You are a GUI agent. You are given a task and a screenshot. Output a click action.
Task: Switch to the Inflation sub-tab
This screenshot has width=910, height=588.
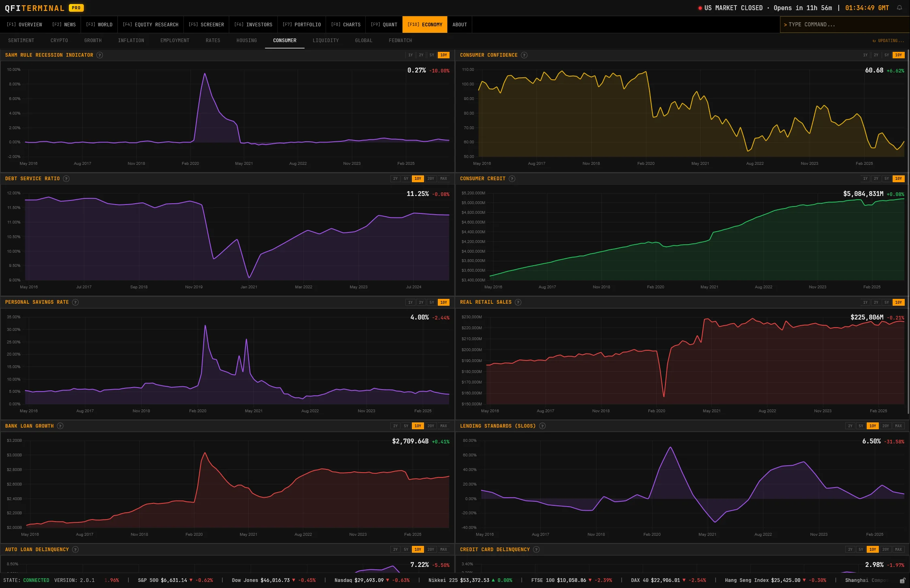[131, 40]
